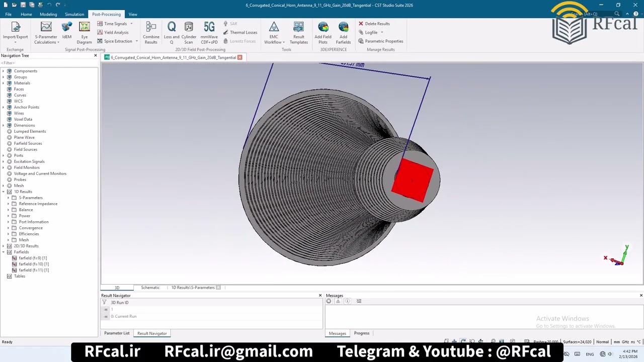The width and height of the screenshot is (644, 362).
Task: Click Delete Results
Action: 374,24
